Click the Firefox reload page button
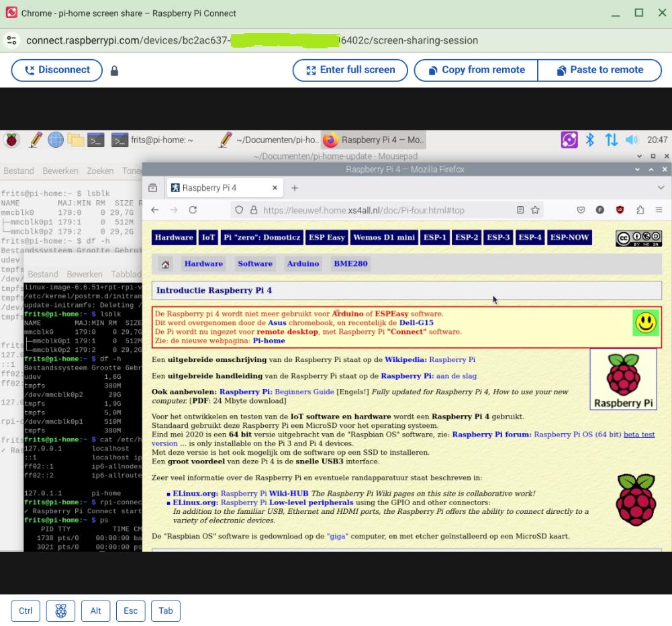 tap(193, 210)
